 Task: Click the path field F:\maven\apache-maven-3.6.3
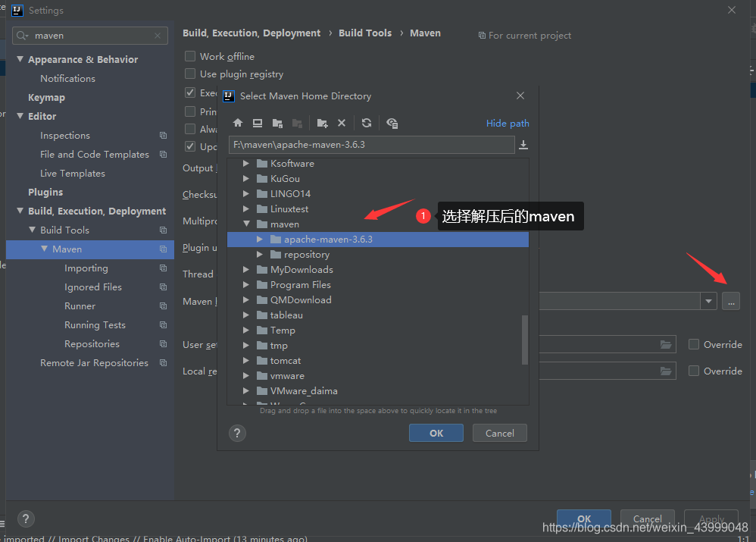pos(372,145)
